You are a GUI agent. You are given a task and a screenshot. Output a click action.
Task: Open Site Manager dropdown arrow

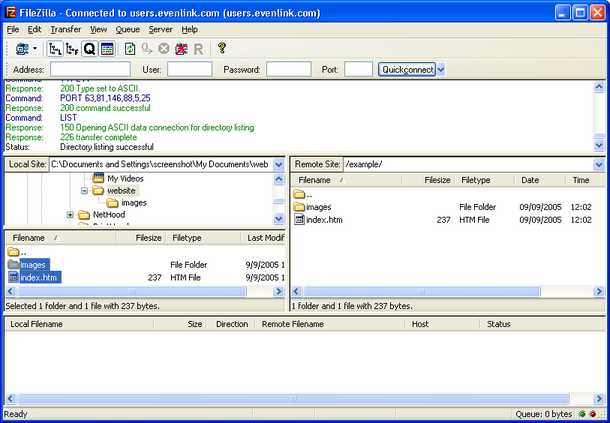(35, 49)
